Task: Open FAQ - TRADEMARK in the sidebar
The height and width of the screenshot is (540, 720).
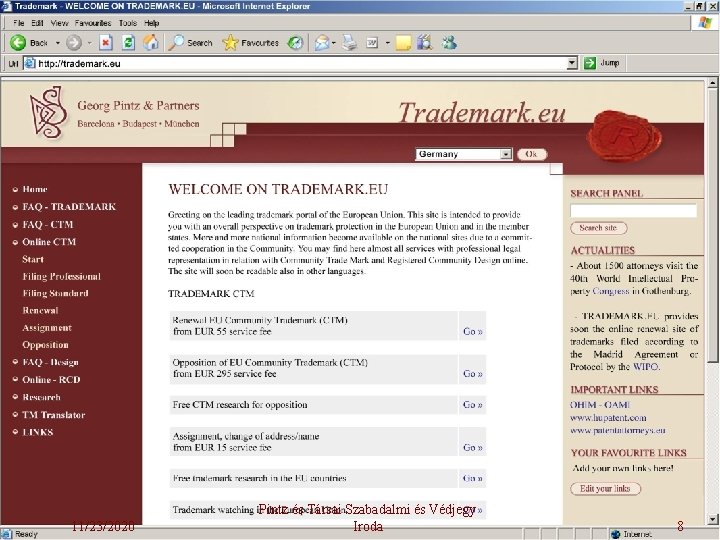Action: pyautogui.click(x=69, y=207)
